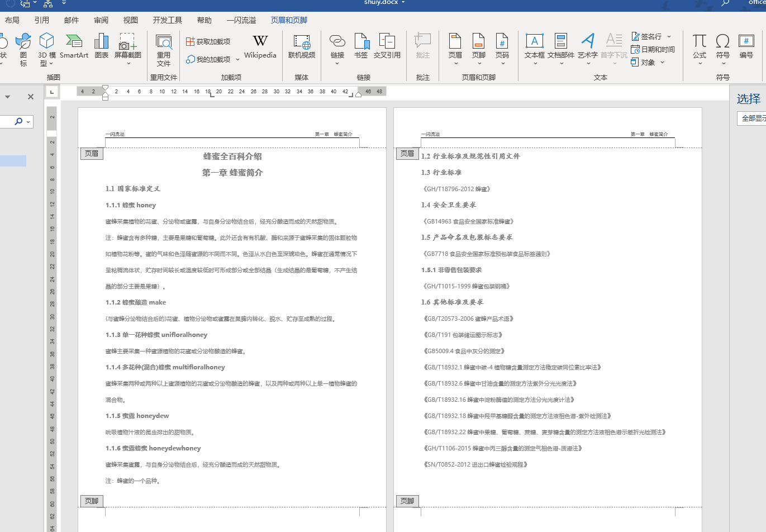This screenshot has width=766, height=532.
Task: Insert a 3D model
Action: pyautogui.click(x=47, y=49)
